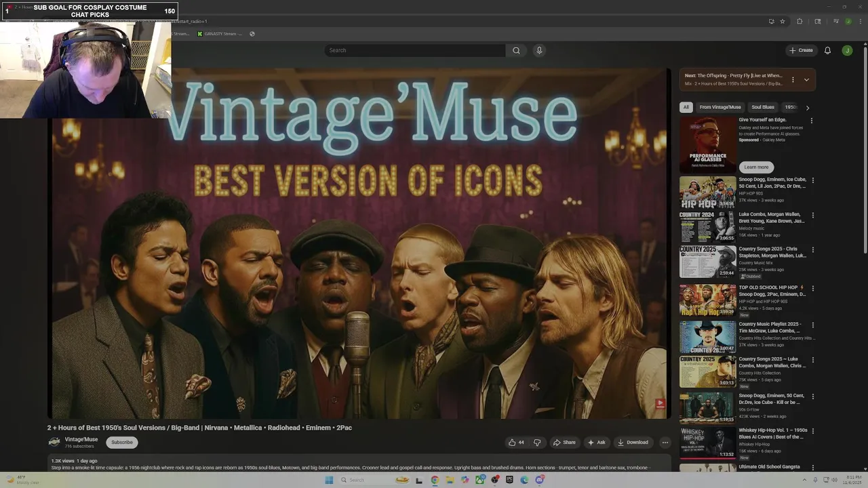This screenshot has width=868, height=488.
Task: Open more actions menu under the video
Action: [665, 443]
